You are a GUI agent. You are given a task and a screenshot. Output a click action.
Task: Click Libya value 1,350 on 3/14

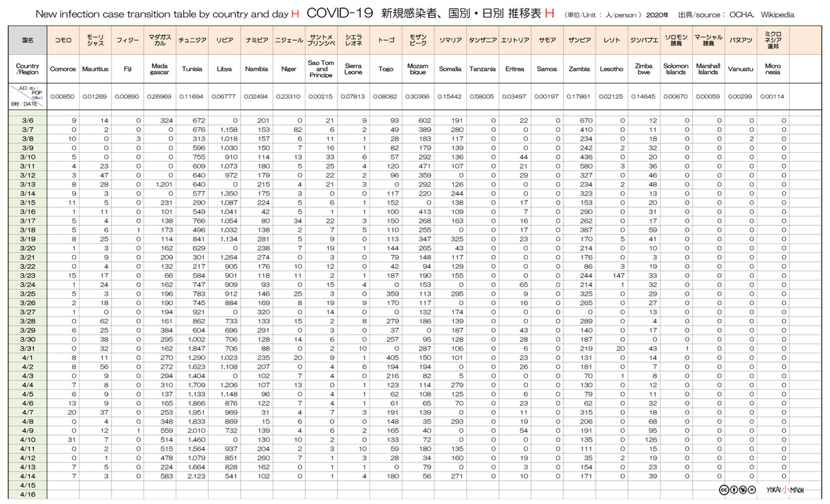click(228, 194)
